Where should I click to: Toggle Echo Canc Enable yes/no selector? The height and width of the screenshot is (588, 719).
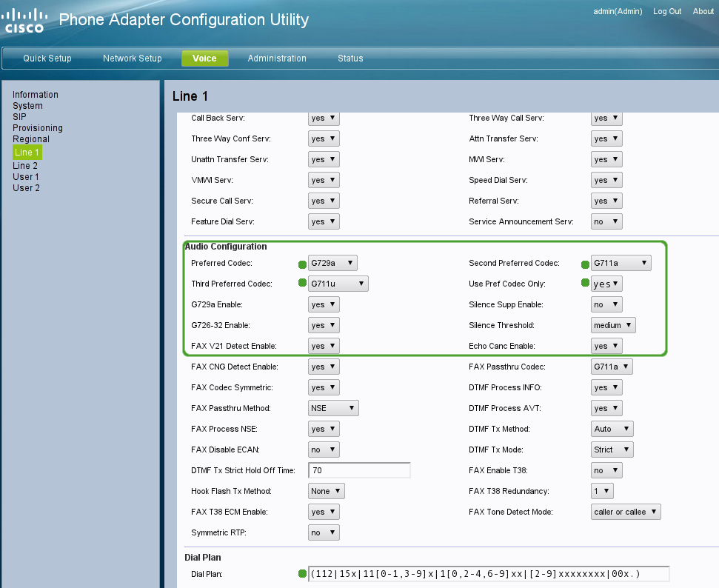pos(606,346)
